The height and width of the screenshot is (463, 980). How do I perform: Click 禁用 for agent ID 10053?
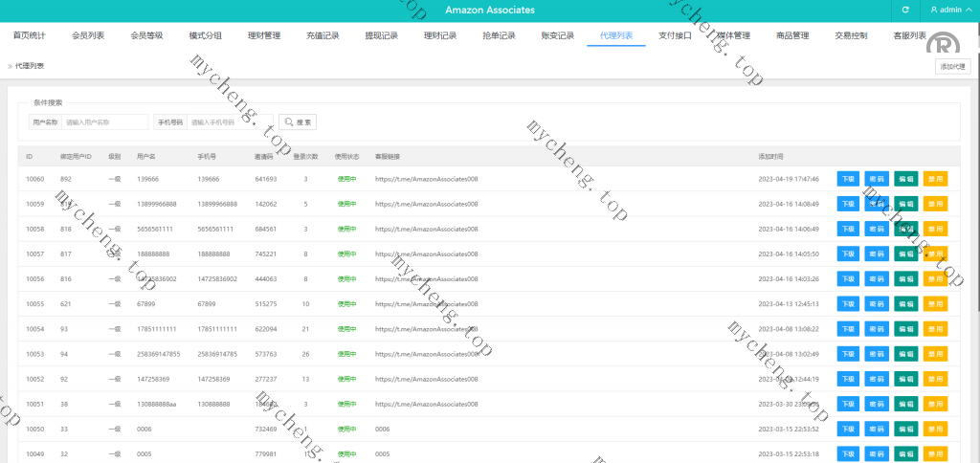pos(935,354)
